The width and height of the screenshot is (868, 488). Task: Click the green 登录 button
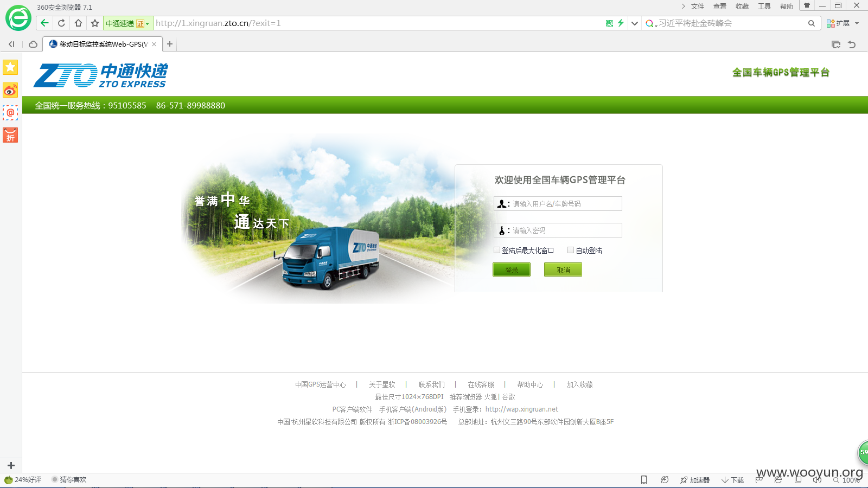pos(512,269)
